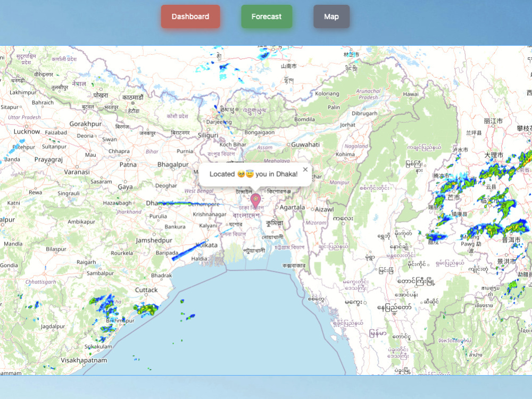Click the Bankura city label
The image size is (532, 399).
click(175, 227)
